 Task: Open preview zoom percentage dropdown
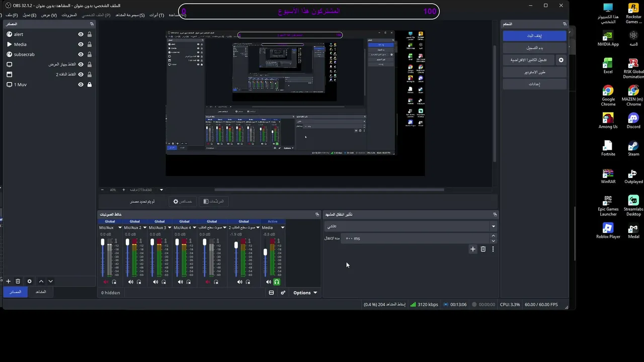pyautogui.click(x=162, y=190)
